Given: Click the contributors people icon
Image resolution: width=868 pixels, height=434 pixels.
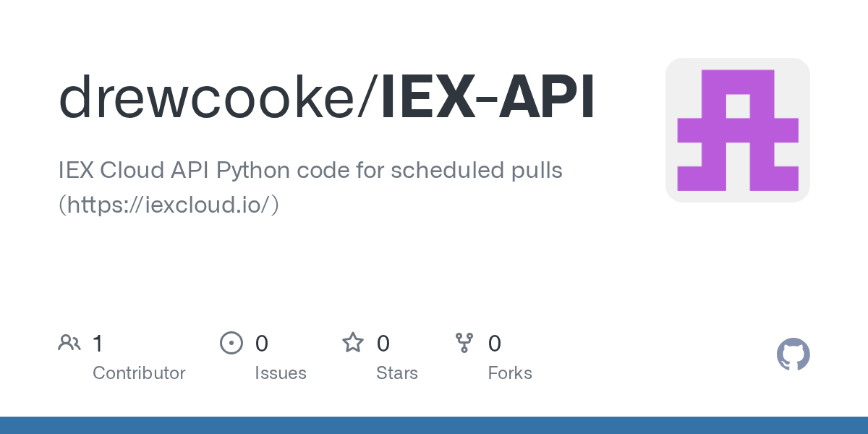Looking at the screenshot, I should [x=69, y=343].
